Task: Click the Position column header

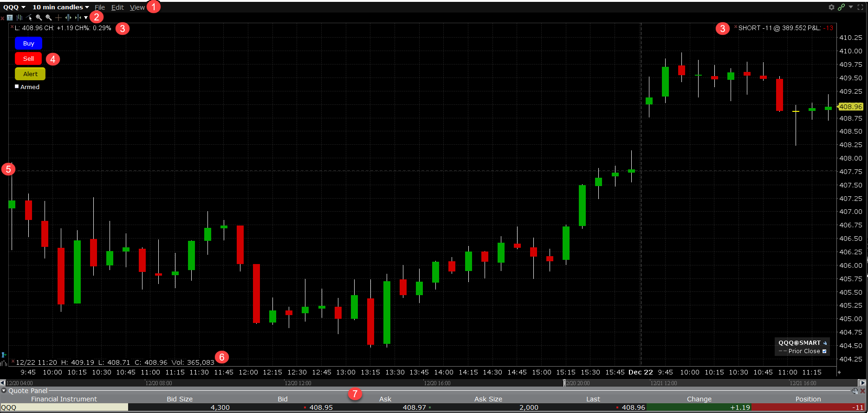Action: 808,399
